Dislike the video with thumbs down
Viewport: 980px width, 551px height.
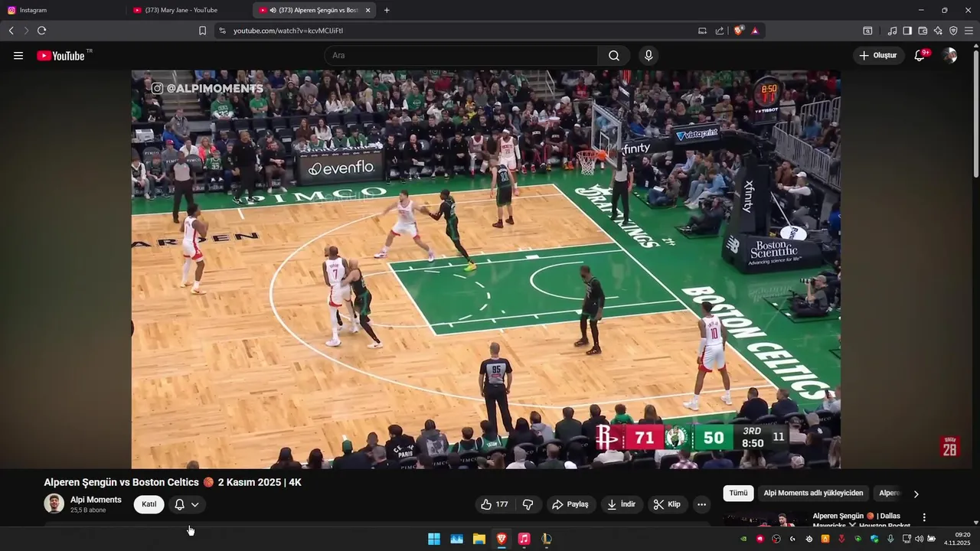[x=528, y=504]
